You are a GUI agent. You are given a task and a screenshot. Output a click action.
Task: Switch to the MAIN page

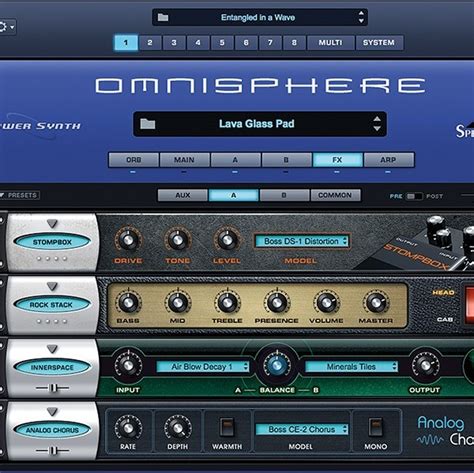tap(184, 160)
